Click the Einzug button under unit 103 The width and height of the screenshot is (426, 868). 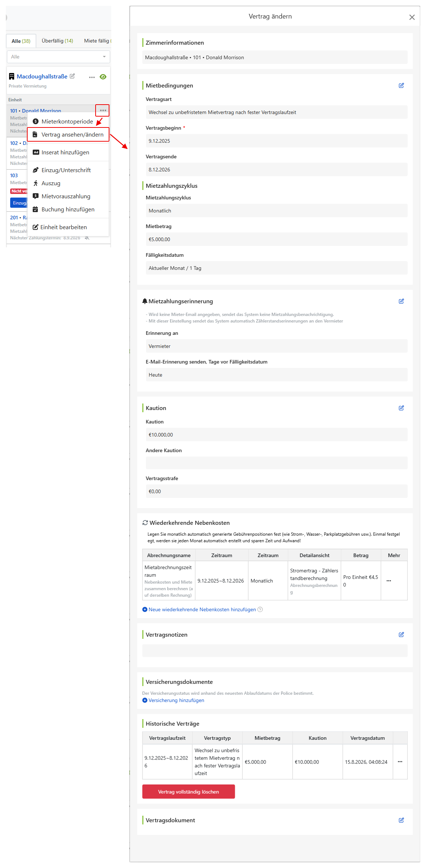pos(19,203)
